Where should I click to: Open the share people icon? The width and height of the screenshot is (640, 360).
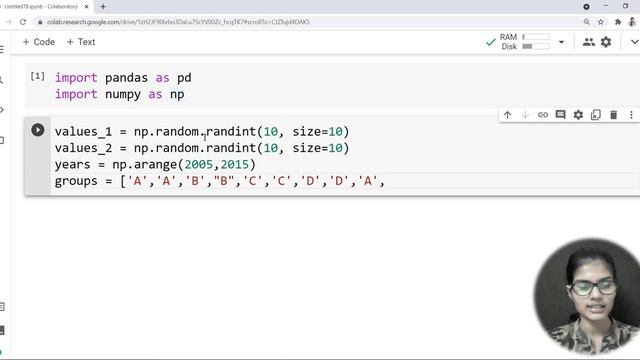588,42
